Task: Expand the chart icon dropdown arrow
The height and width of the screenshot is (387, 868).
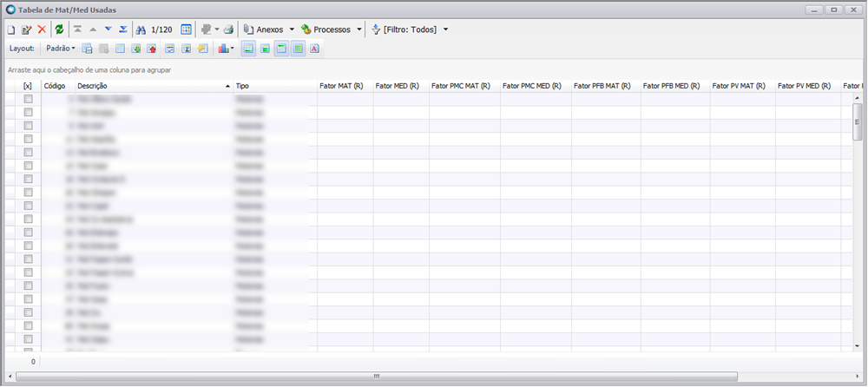Action: [x=233, y=49]
